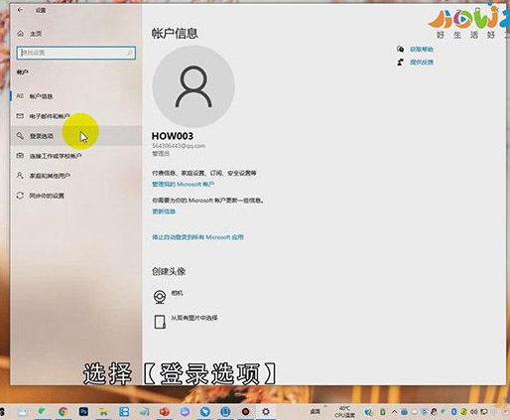Open the blue grid taskbar app
Screen dimensions: 510x420
pyautogui.click(x=124, y=411)
